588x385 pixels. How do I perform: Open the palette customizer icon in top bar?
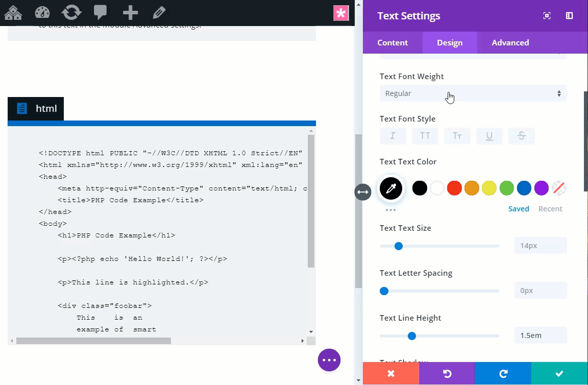pyautogui.click(x=42, y=13)
